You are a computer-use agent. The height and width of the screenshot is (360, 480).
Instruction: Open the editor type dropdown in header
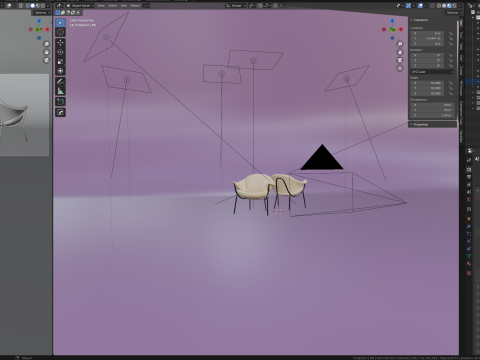tap(60, 6)
